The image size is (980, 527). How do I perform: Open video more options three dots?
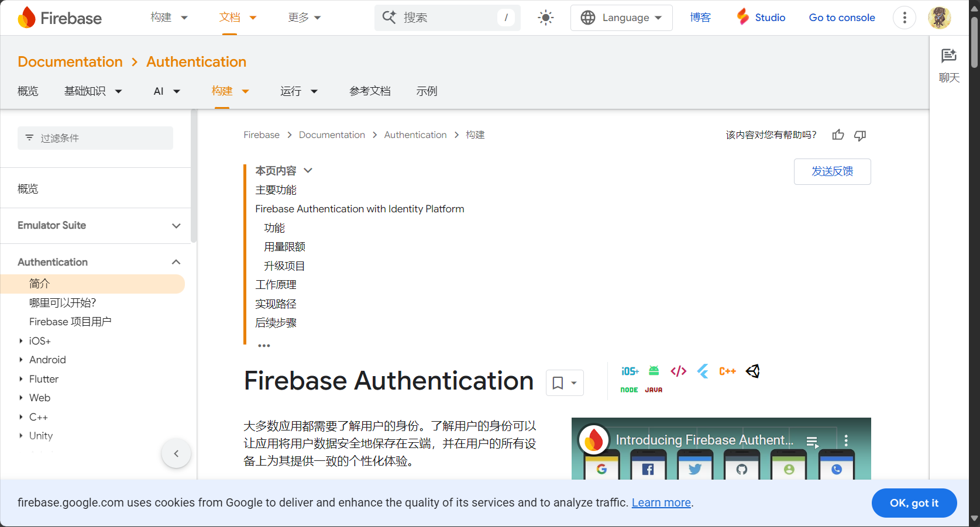[846, 440]
